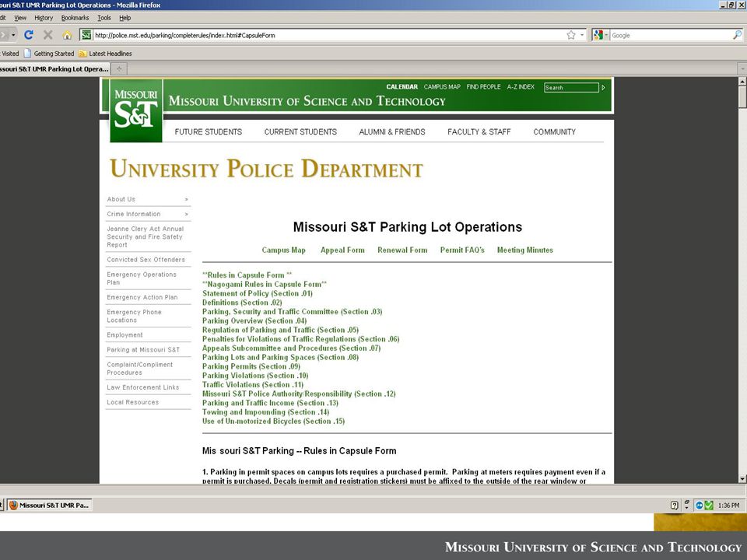Open the Campus Map link under page title
Viewport: 747px width, 560px height.
tap(283, 250)
